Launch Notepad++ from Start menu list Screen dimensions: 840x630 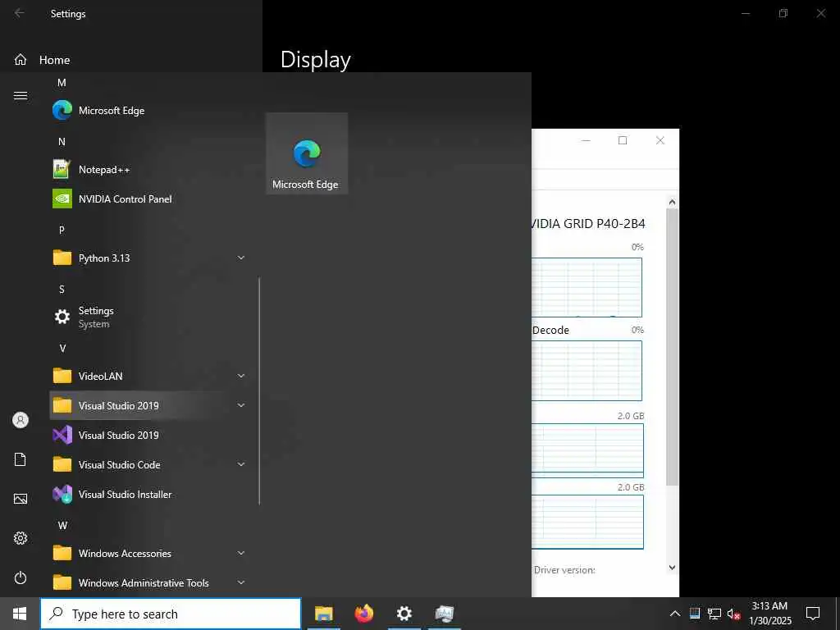150,169
